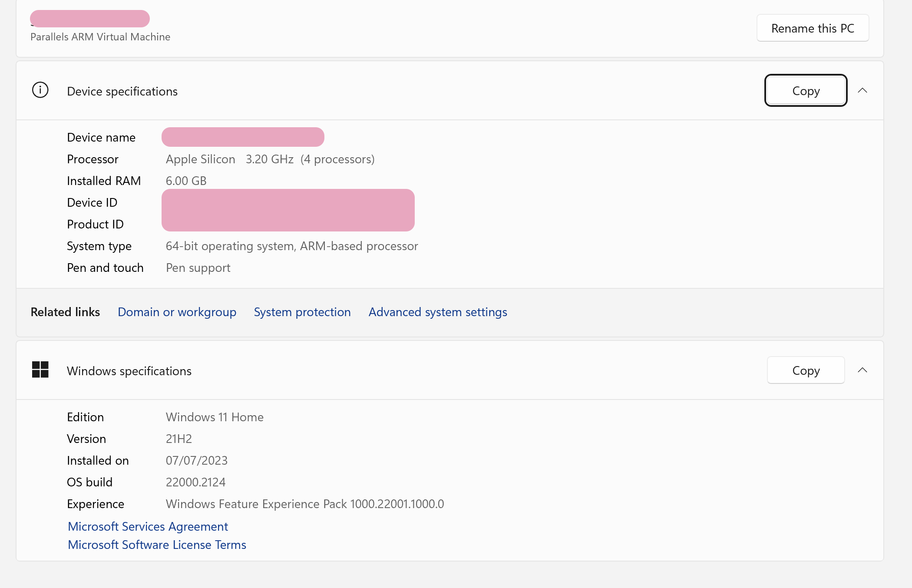Screen dimensions: 912x588
Task: Click the Rename this PC button
Action: tap(812, 28)
